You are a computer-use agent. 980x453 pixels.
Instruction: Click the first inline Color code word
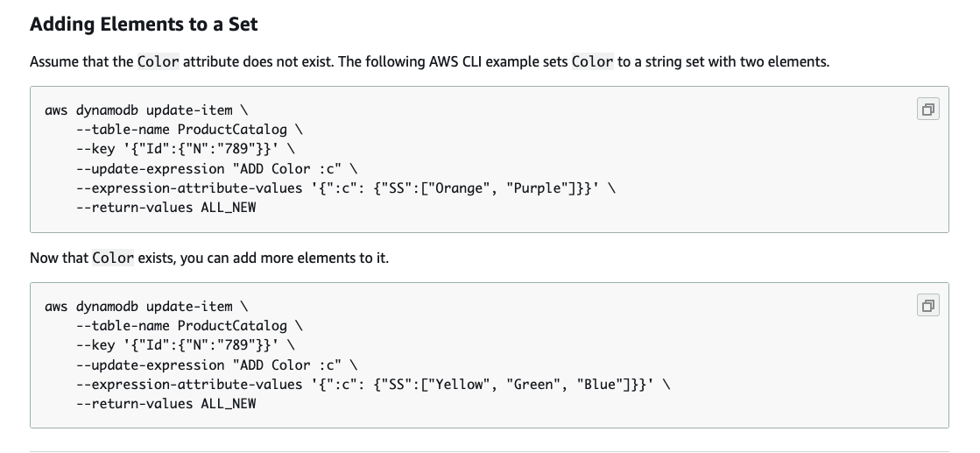tap(159, 61)
